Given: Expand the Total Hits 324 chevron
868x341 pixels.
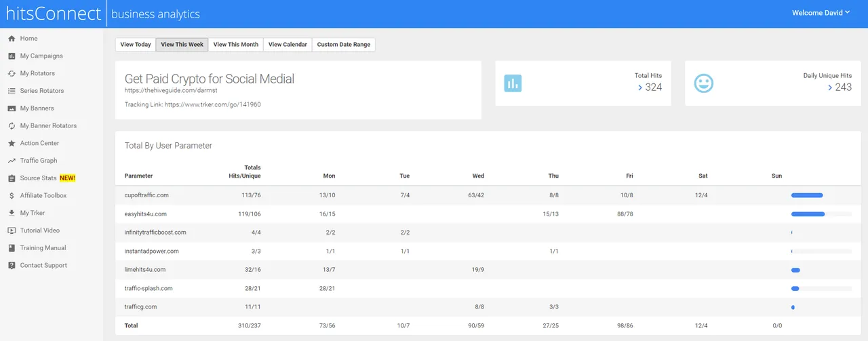Looking at the screenshot, I should click(640, 87).
